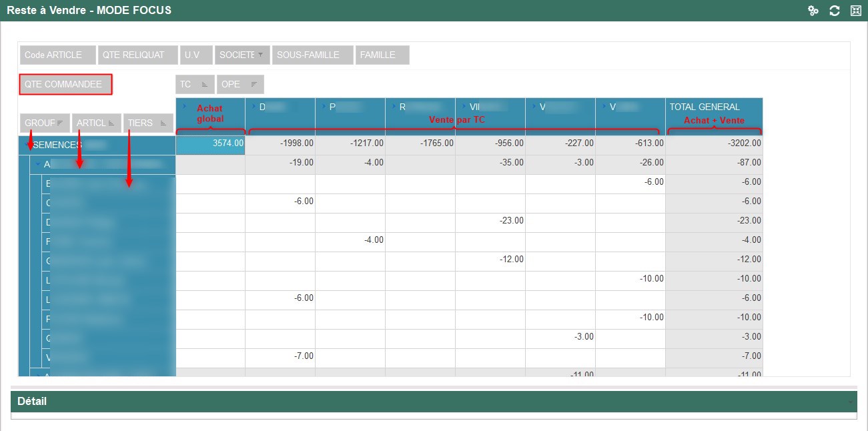This screenshot has height=431, width=868.
Task: Click the QTE RELIQUAT field button
Action: pyautogui.click(x=137, y=55)
